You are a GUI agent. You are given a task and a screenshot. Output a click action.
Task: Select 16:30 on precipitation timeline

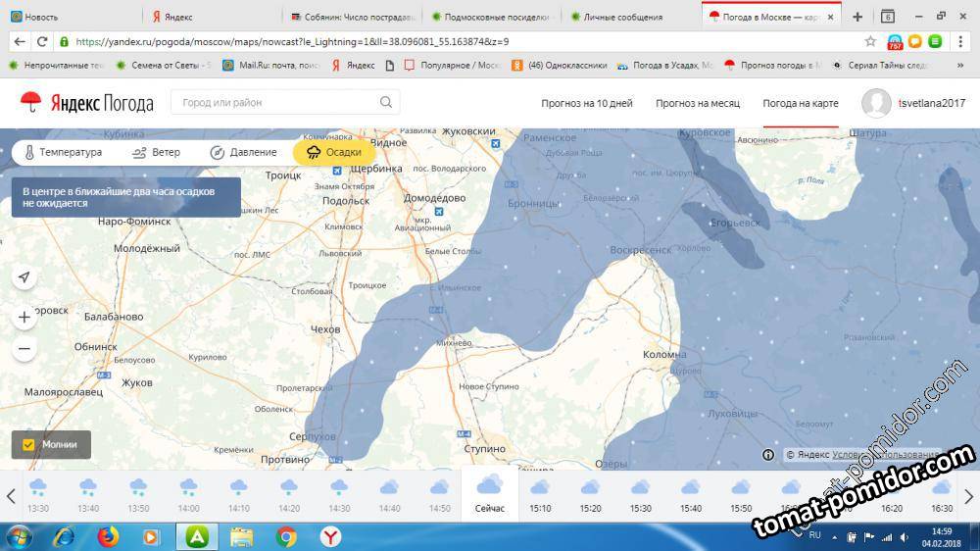pos(942,495)
